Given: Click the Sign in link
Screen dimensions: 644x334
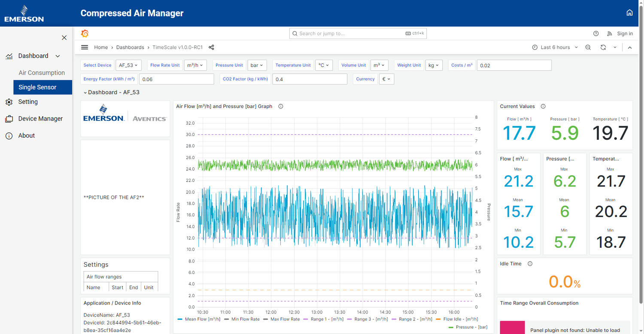Looking at the screenshot, I should pos(625,33).
